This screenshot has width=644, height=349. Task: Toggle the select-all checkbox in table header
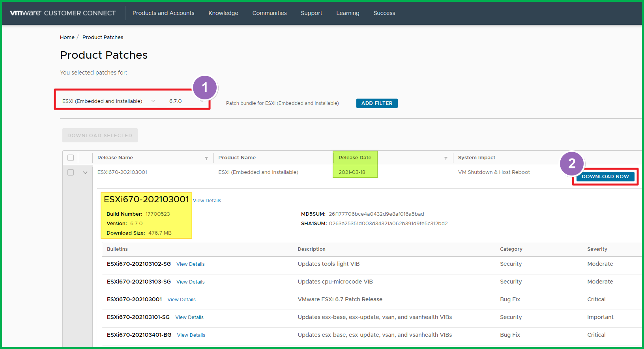click(71, 158)
